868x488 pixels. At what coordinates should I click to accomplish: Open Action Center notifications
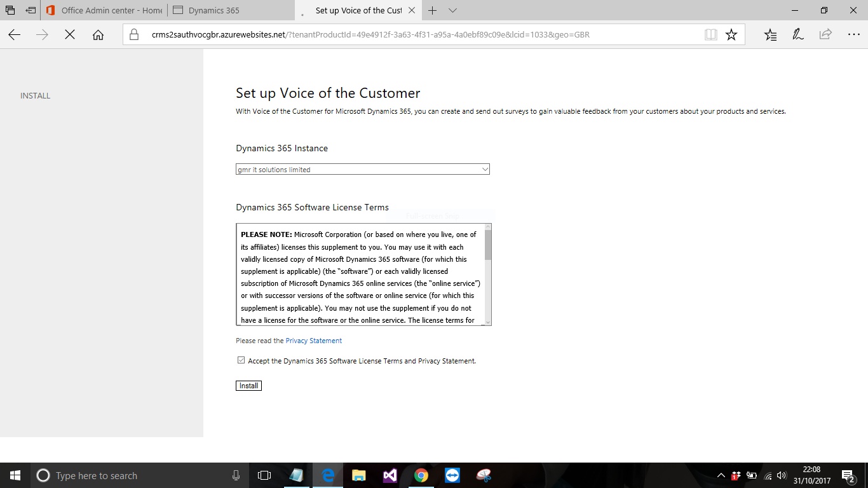tap(848, 475)
